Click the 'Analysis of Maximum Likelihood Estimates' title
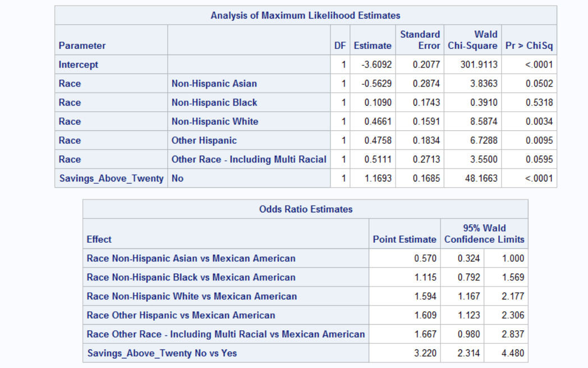 305,15
